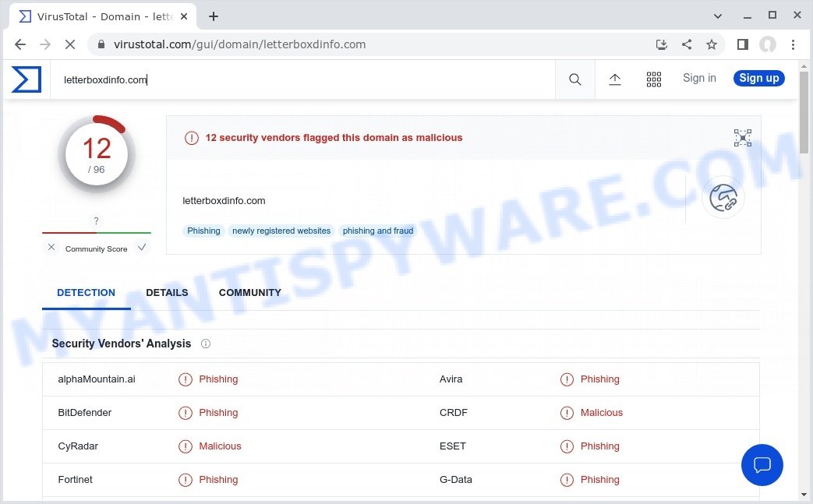
Task: Click the malicious warning icon in banner
Action: pyautogui.click(x=191, y=138)
